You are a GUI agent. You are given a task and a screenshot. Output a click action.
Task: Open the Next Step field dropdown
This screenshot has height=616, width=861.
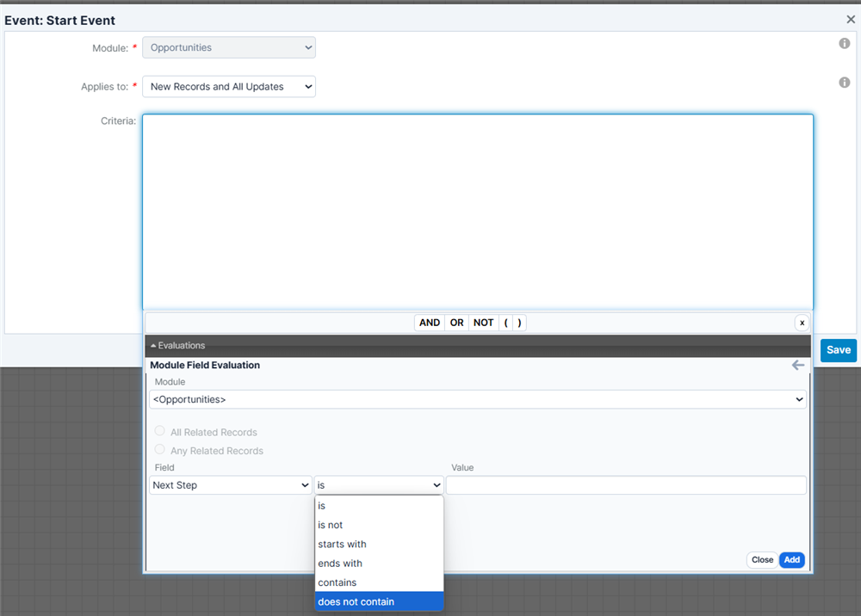click(230, 485)
